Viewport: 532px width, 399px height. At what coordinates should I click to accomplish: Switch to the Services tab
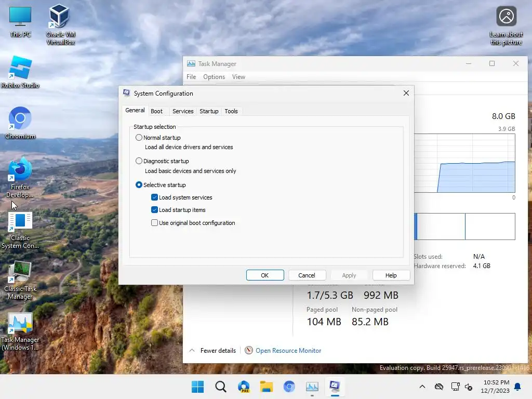pos(182,111)
